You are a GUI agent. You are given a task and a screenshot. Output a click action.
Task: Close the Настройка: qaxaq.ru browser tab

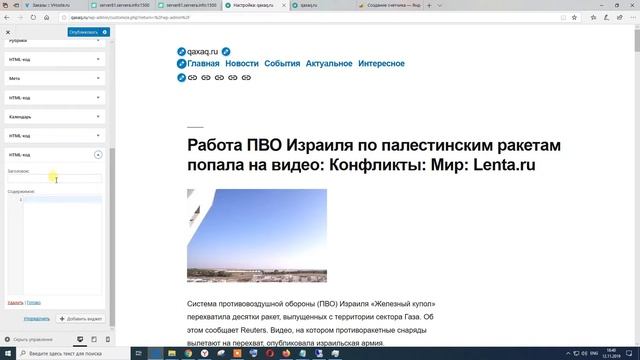click(284, 5)
